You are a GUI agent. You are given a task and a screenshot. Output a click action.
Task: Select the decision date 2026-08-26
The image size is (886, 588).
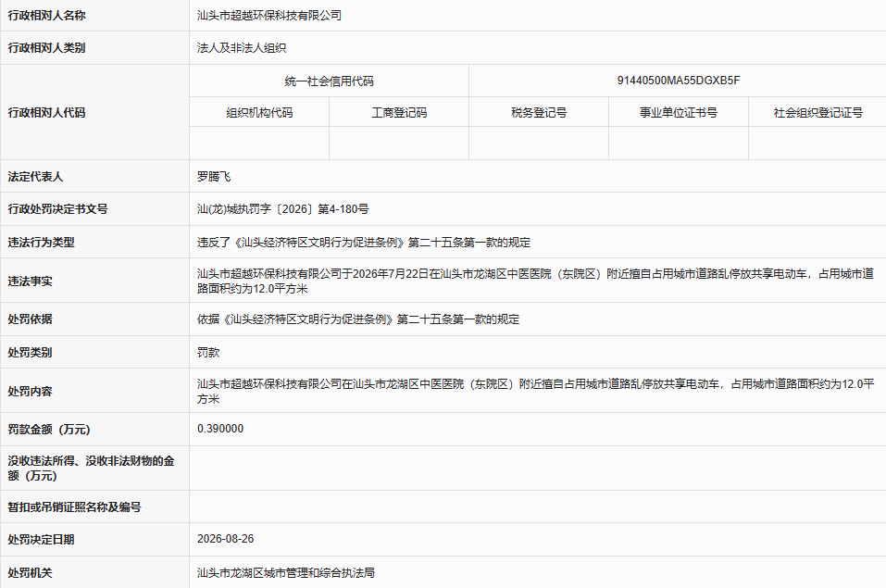point(225,539)
